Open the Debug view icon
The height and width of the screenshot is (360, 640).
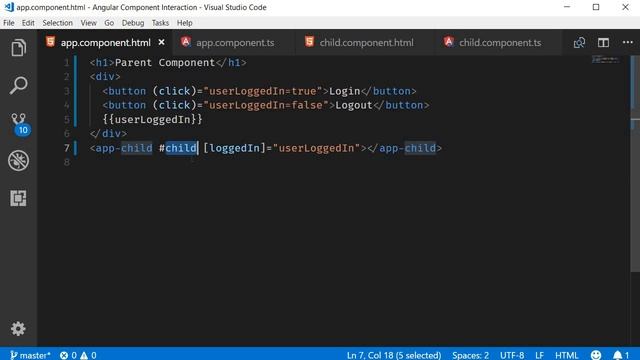tap(18, 160)
